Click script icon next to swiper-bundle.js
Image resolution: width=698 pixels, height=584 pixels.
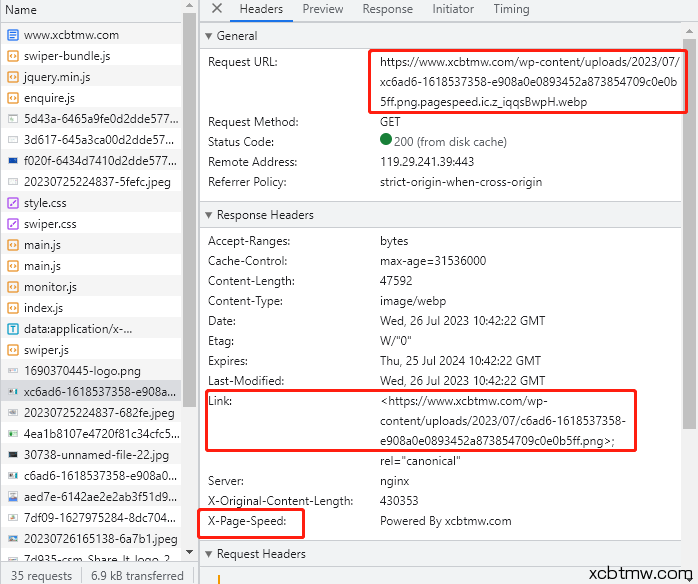[13, 56]
